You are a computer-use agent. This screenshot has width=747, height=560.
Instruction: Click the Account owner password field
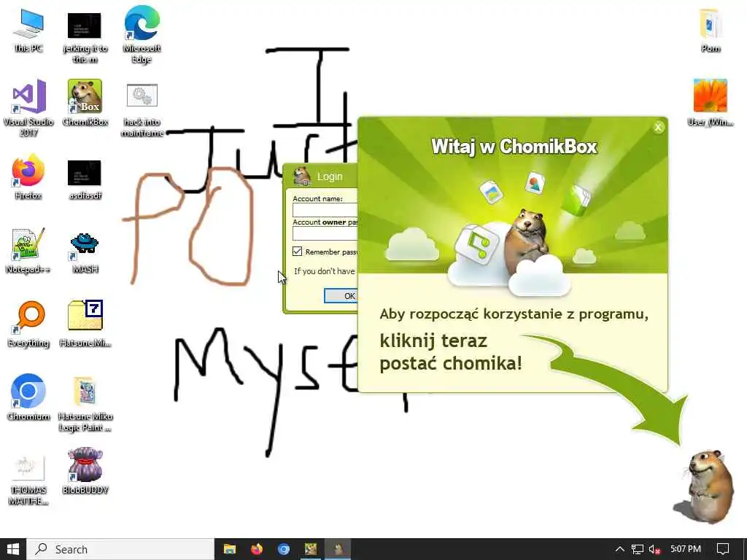325,233
